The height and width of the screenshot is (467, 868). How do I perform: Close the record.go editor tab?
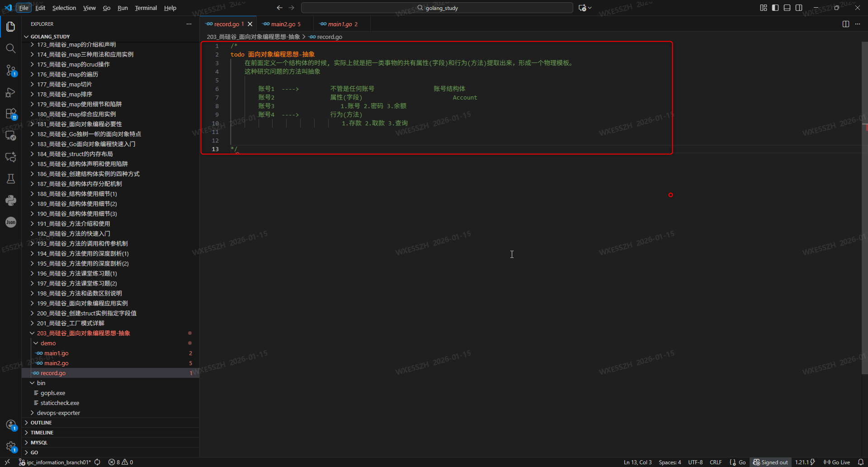pyautogui.click(x=250, y=24)
